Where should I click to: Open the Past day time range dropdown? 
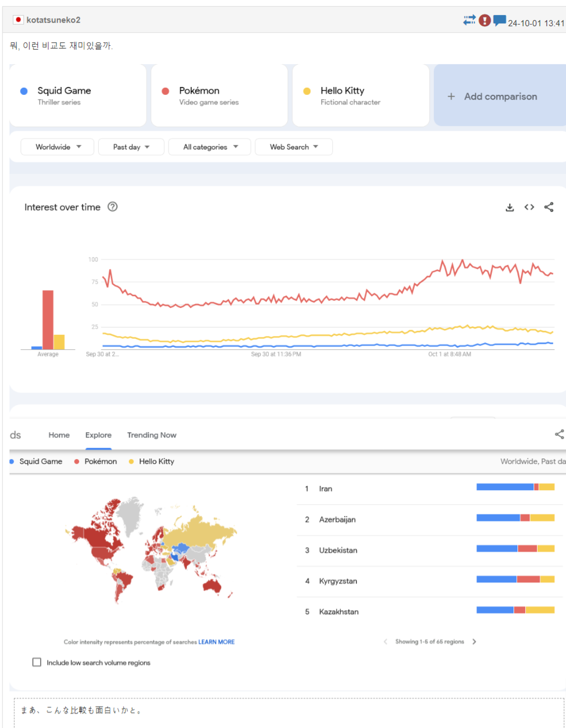[x=131, y=147]
